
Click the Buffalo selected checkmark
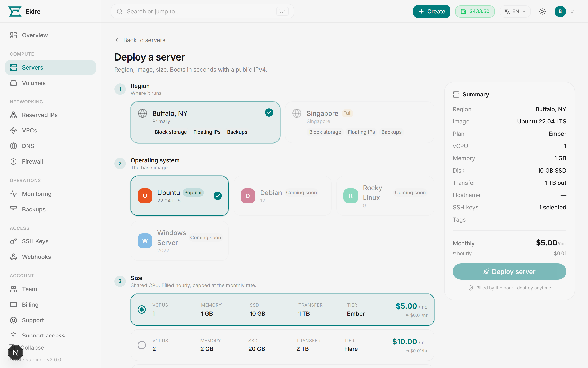[x=269, y=112]
